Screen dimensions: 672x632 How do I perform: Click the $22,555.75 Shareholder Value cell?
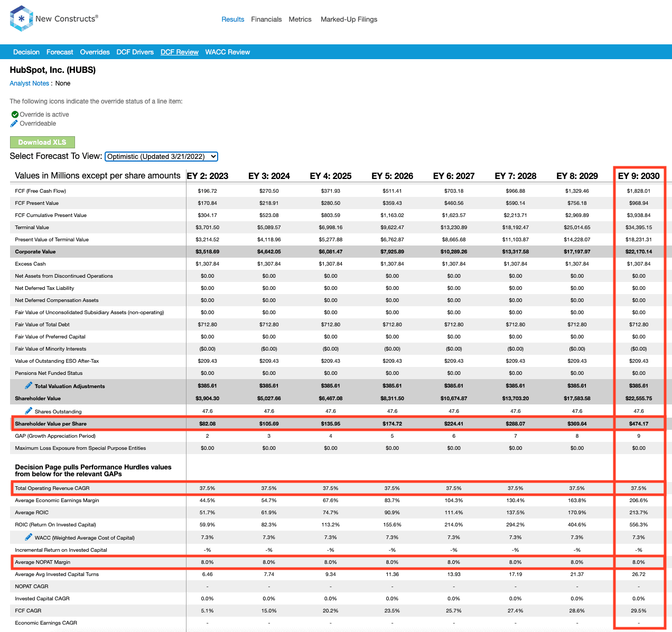[x=639, y=399]
